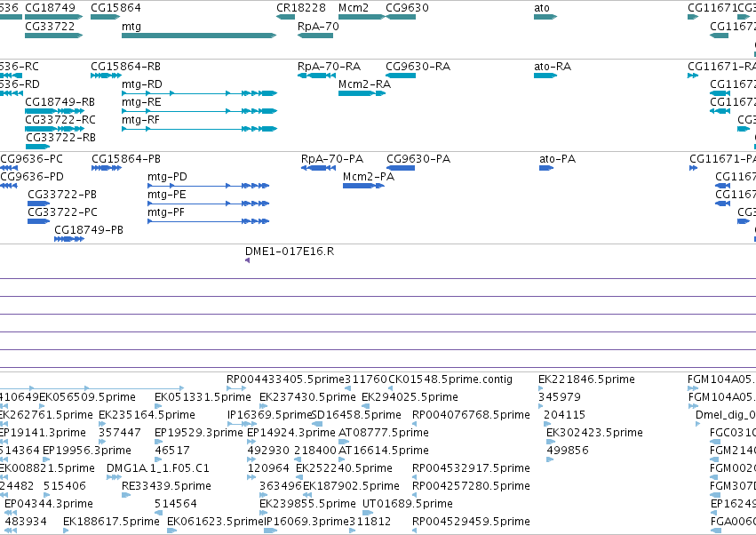Select the AT16614.5prime EST

point(343,459)
